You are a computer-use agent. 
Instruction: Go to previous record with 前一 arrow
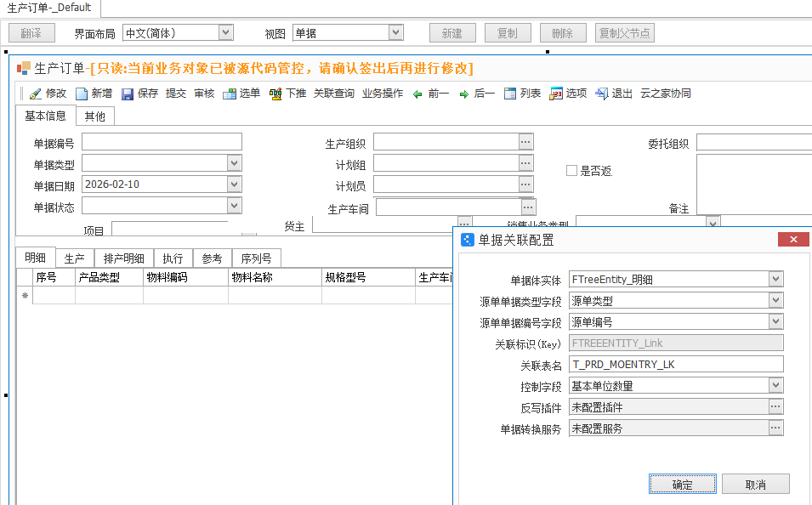click(417, 94)
